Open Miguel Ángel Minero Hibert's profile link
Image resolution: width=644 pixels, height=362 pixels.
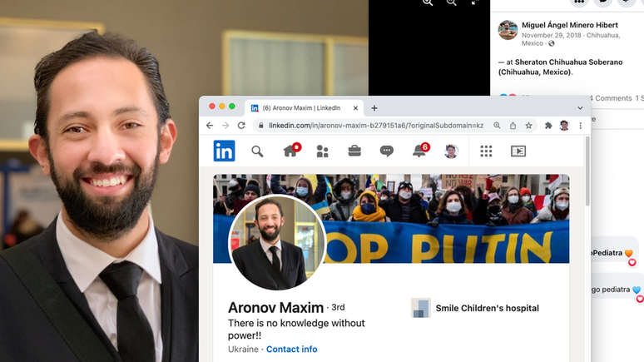coord(570,25)
